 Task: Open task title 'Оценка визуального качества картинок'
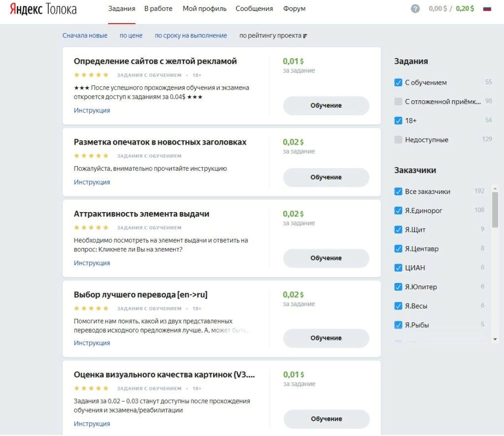(164, 374)
